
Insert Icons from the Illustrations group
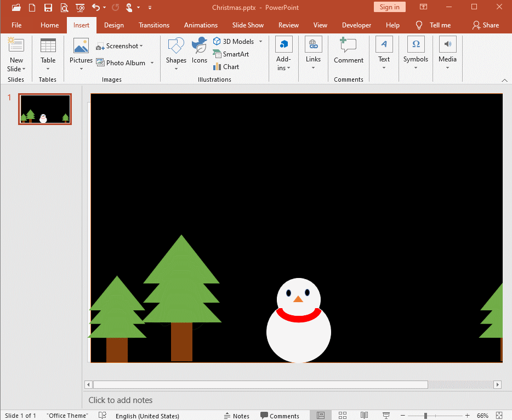199,50
